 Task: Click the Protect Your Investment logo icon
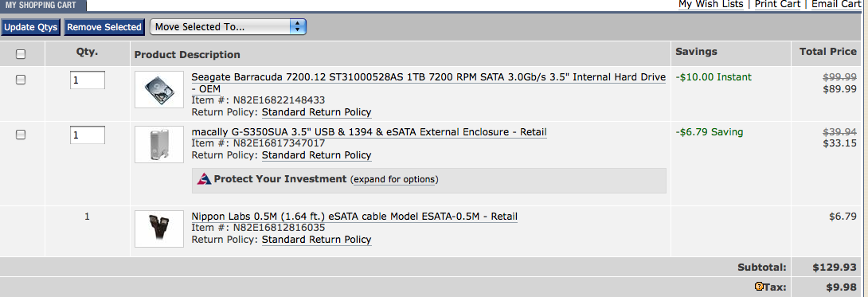(205, 179)
